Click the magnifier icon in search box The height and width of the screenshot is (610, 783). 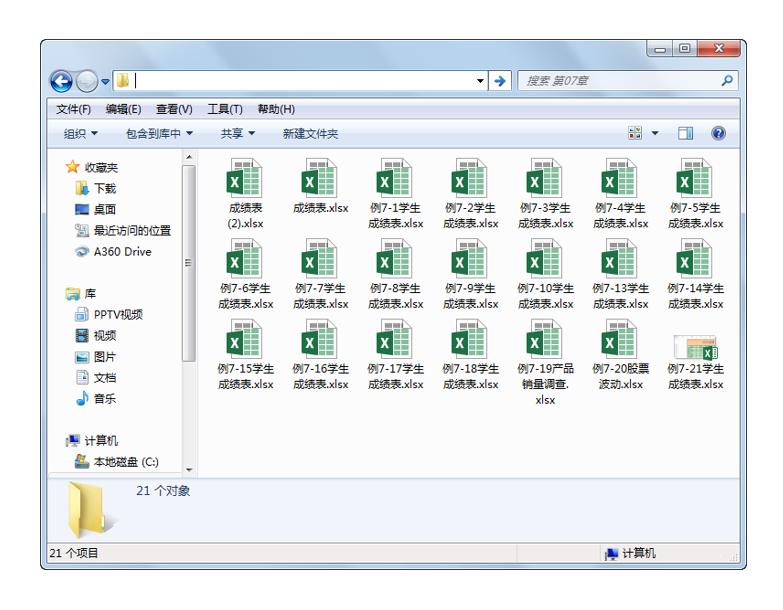tap(727, 80)
